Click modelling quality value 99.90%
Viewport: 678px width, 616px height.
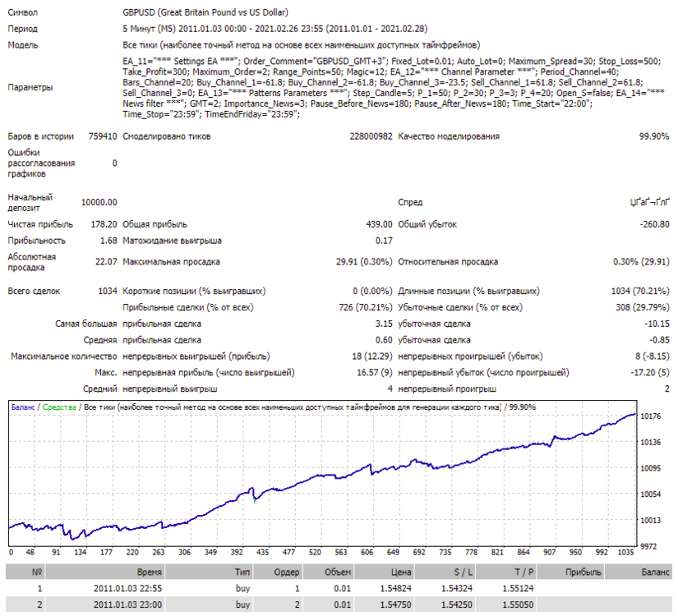pos(654,136)
